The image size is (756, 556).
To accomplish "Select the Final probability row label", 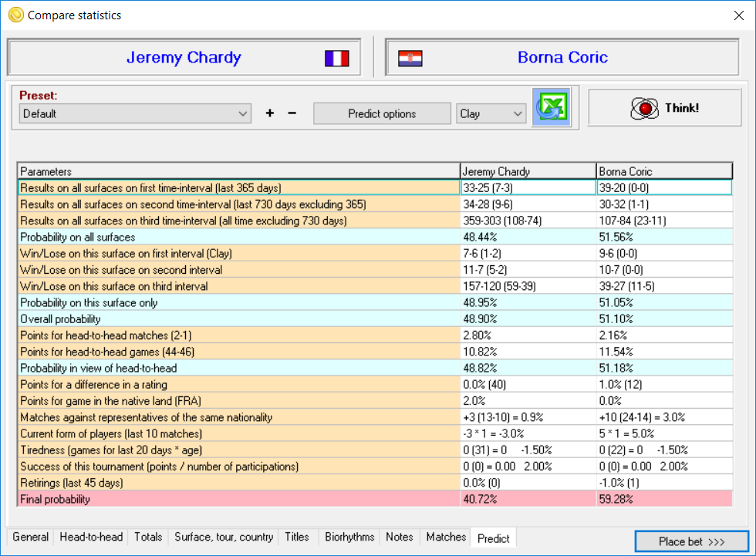I will coord(239,499).
